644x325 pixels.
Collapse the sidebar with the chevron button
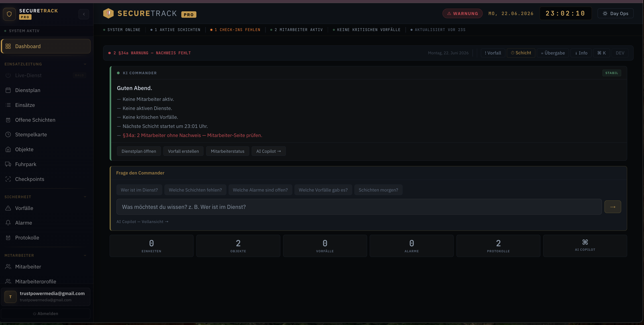[84, 14]
